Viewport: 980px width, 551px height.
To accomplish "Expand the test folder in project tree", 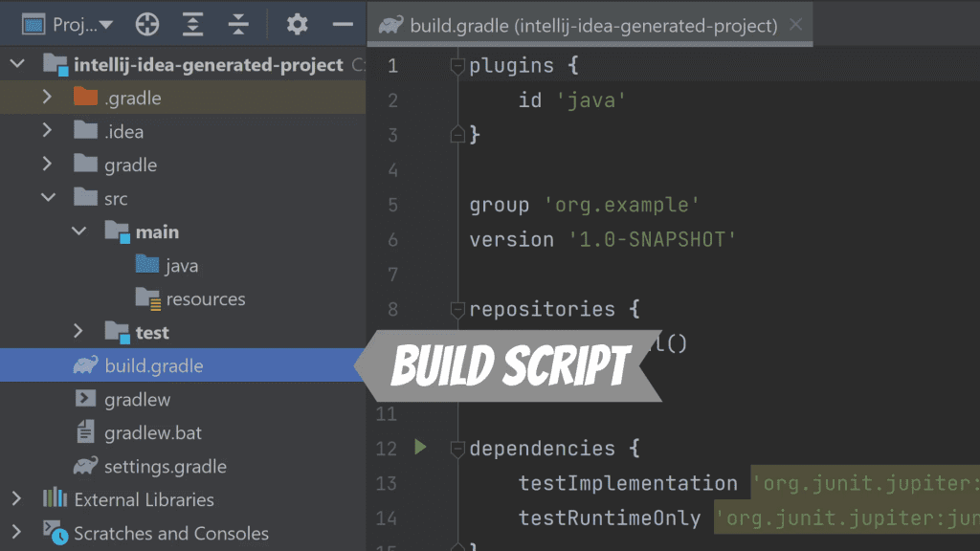I will [78, 332].
